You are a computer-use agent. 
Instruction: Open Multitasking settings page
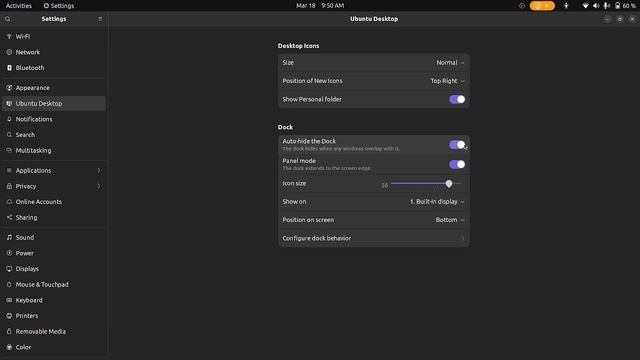[54, 150]
